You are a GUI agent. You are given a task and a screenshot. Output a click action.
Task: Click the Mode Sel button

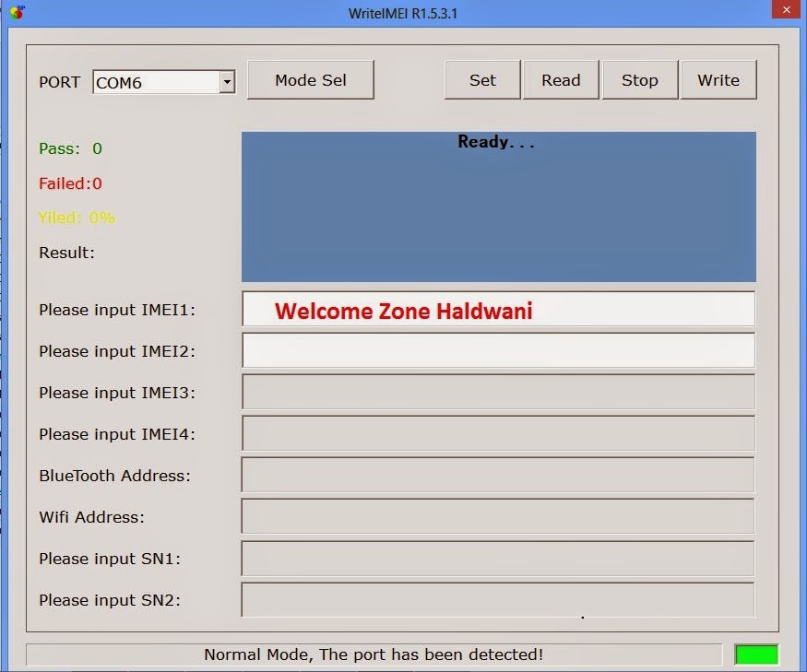click(x=310, y=80)
